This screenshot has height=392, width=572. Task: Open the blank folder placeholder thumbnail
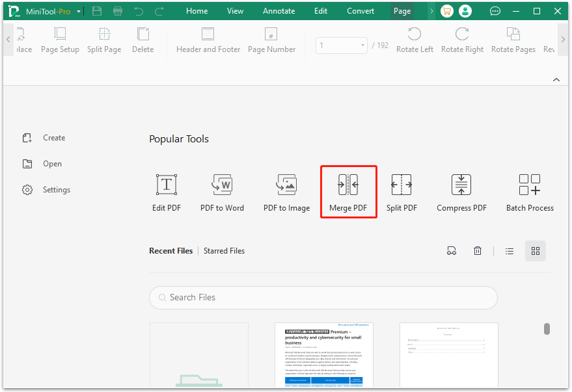pyautogui.click(x=199, y=354)
